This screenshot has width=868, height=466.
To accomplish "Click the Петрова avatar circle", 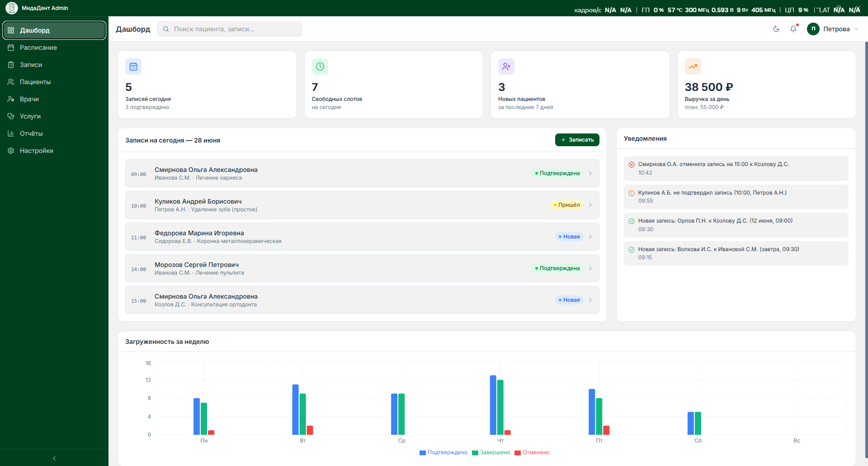I will 813,29.
